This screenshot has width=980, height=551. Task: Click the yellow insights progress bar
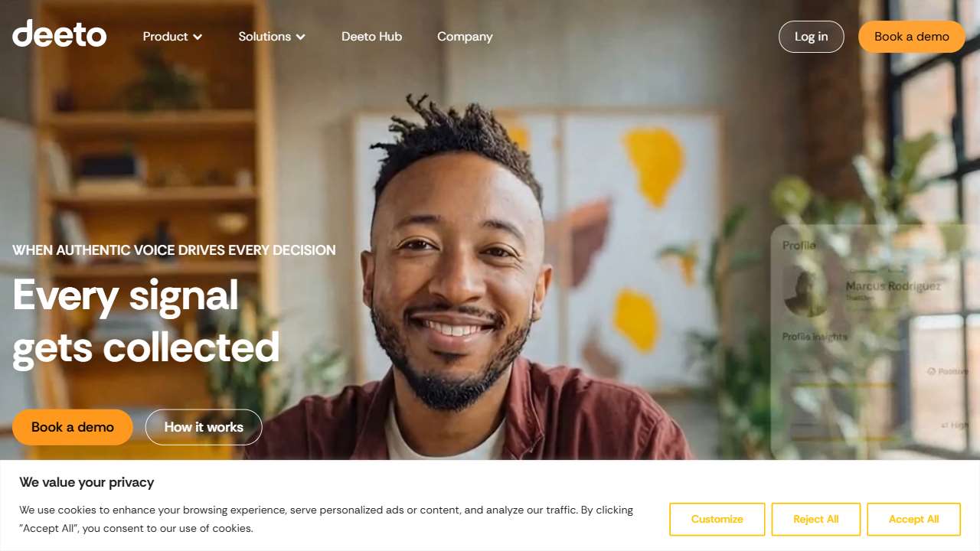[842, 385]
